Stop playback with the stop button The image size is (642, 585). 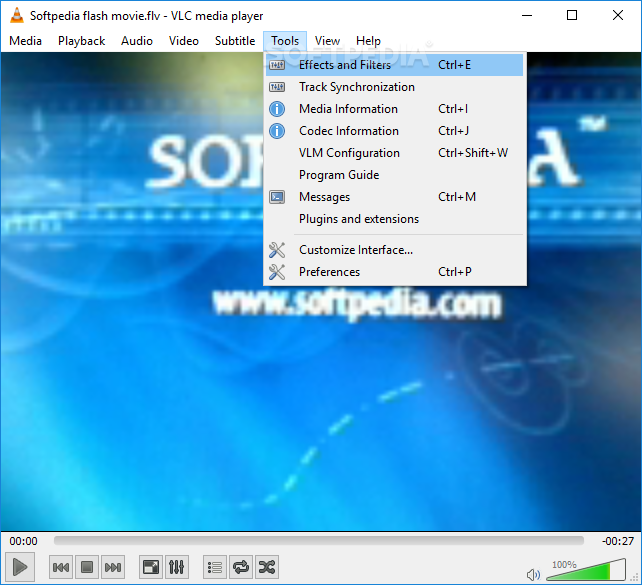point(87,567)
